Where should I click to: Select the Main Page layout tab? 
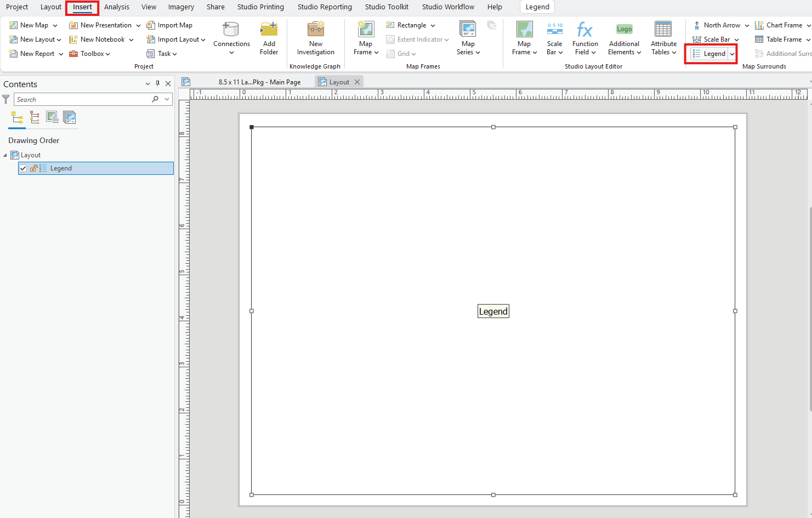[x=259, y=81]
